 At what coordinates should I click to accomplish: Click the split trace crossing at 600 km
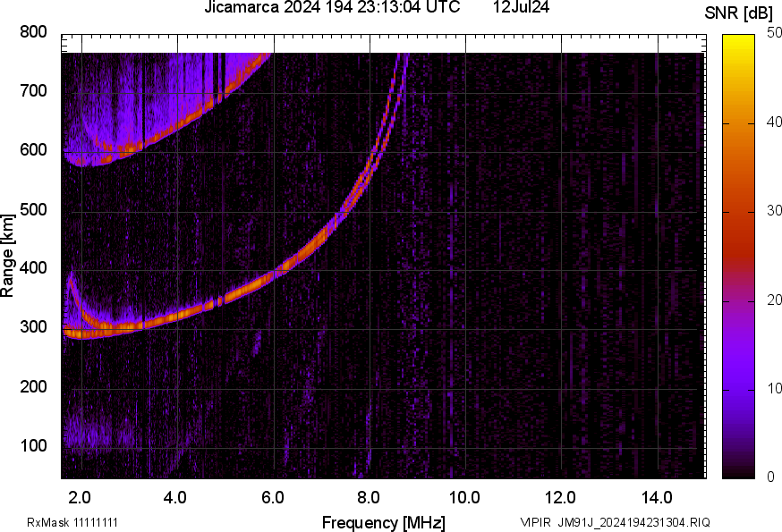[376, 150]
